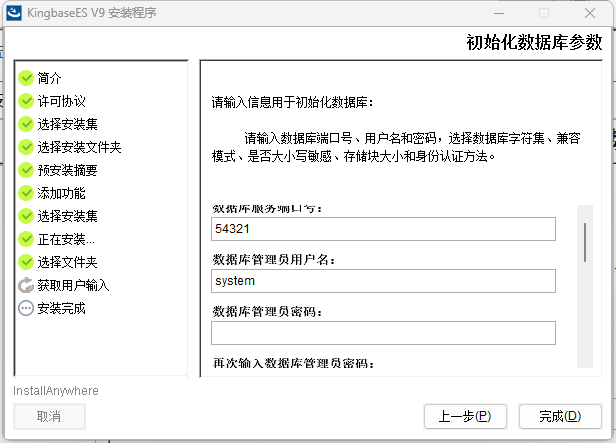Click the green check icon beside 简介

coord(26,78)
